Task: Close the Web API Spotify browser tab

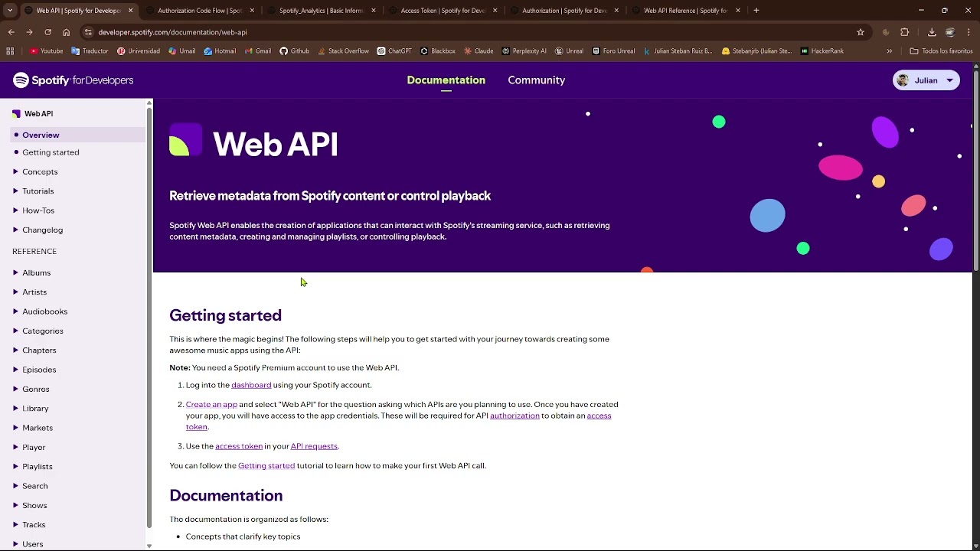Action: pos(130,11)
